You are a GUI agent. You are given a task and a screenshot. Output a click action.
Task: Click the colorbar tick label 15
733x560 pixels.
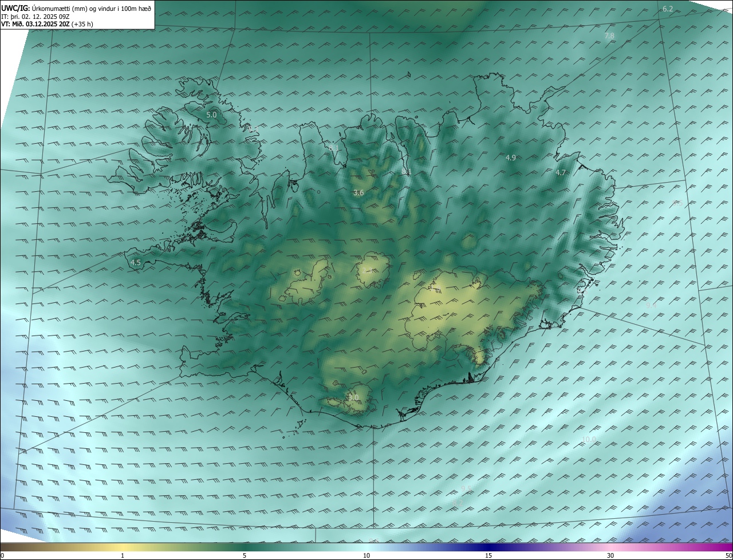[488, 556]
